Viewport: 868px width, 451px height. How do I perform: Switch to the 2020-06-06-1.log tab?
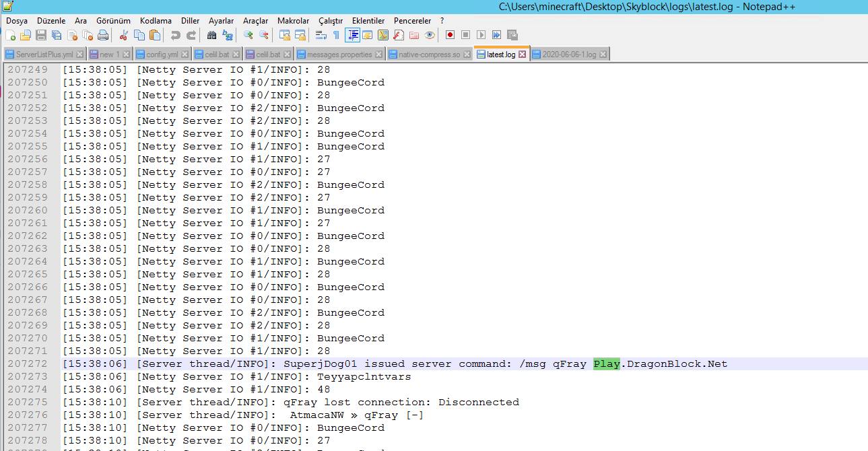(x=569, y=55)
